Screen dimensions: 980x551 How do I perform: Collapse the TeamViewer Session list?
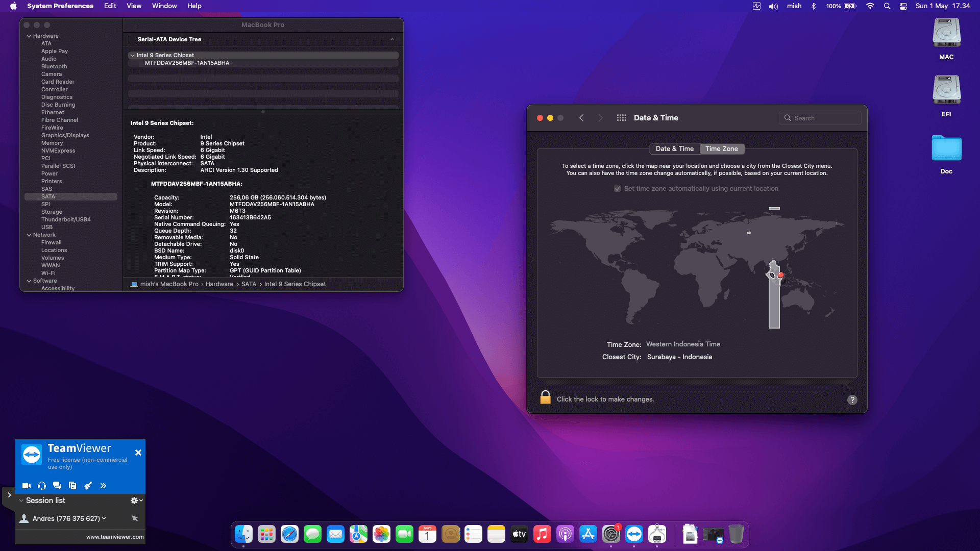[21, 501]
